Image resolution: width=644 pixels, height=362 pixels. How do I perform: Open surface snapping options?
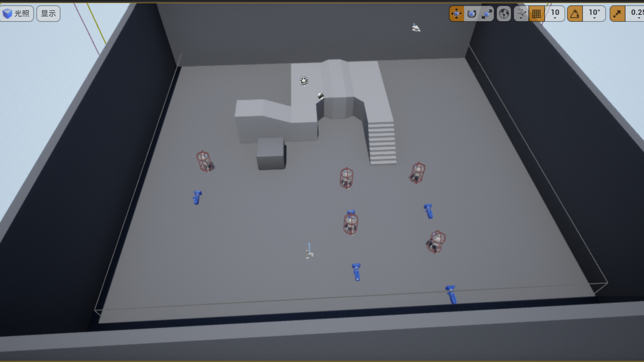pyautogui.click(x=521, y=14)
